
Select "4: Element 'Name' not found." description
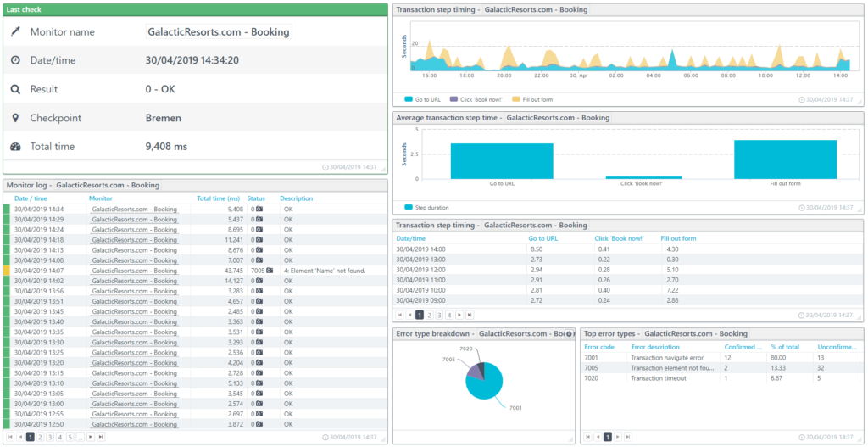point(325,271)
